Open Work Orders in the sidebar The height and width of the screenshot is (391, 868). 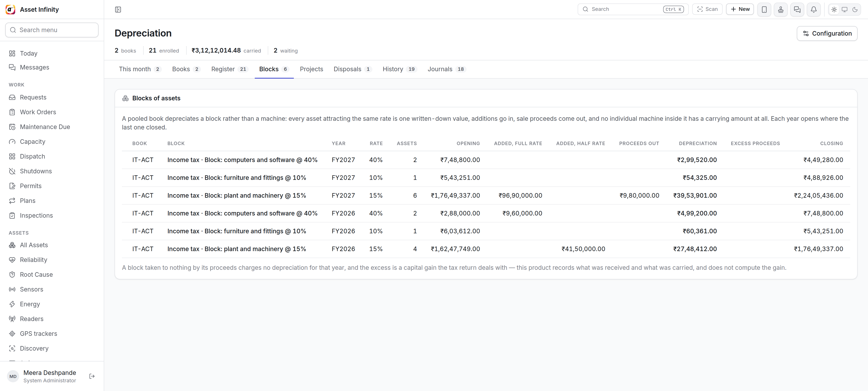point(52,112)
